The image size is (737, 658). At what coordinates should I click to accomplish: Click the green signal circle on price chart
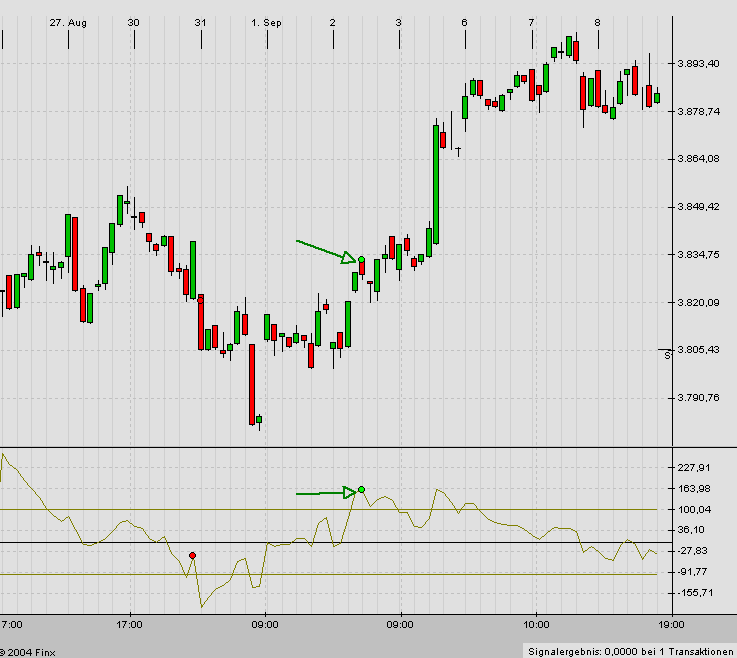[361, 260]
